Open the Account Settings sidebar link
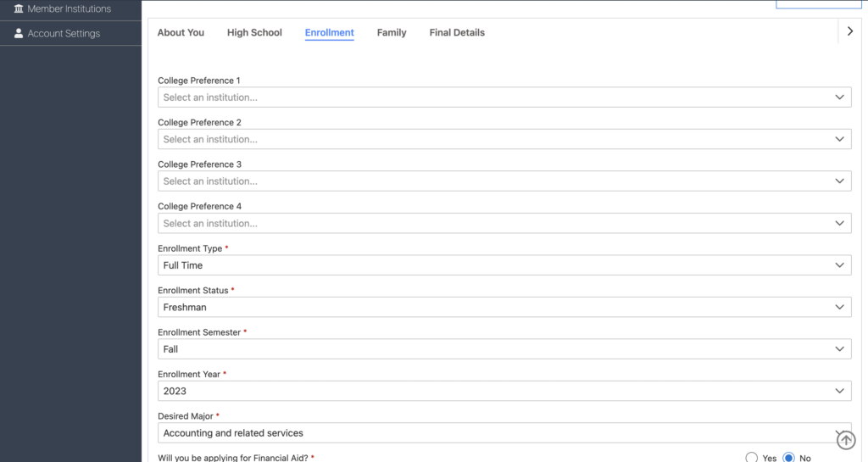 64,34
